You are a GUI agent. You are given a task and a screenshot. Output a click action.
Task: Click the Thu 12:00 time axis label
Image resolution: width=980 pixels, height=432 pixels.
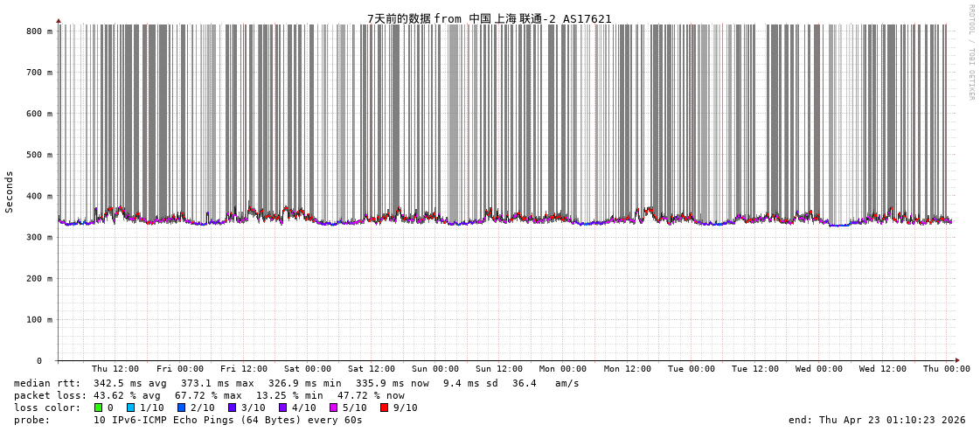pos(115,369)
